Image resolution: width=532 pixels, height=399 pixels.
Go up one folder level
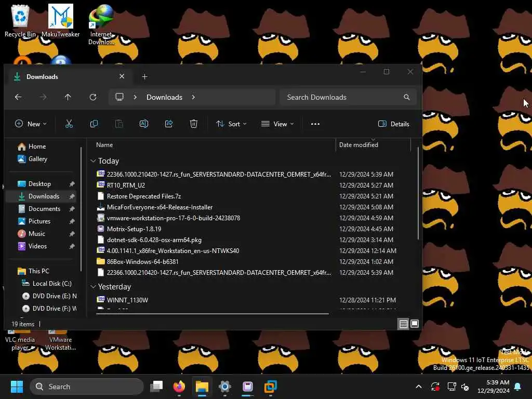(68, 97)
